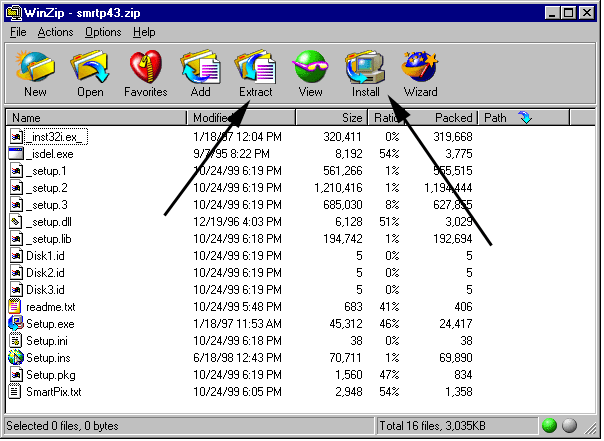Close the WinZip window
The height and width of the screenshot is (441, 604).
point(587,13)
